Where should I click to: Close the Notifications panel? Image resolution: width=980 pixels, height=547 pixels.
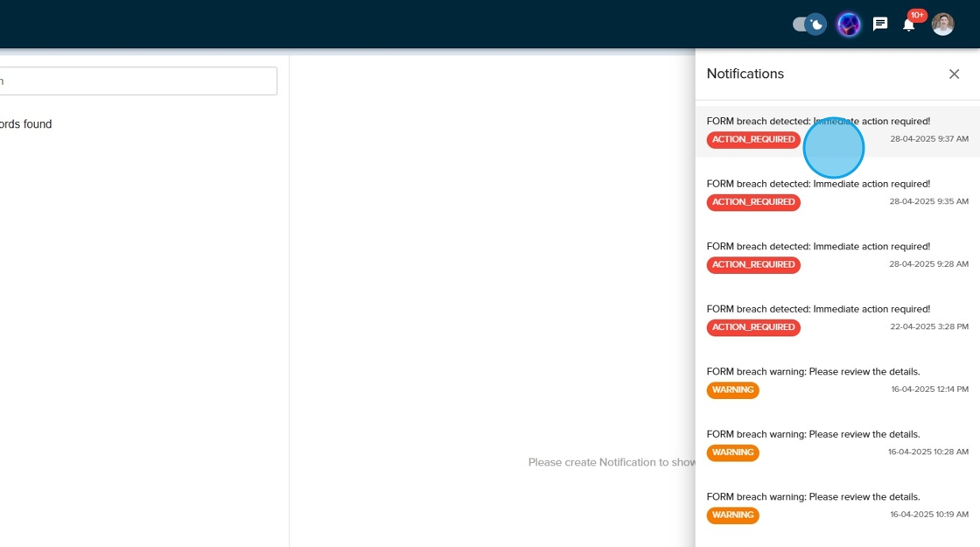[954, 74]
